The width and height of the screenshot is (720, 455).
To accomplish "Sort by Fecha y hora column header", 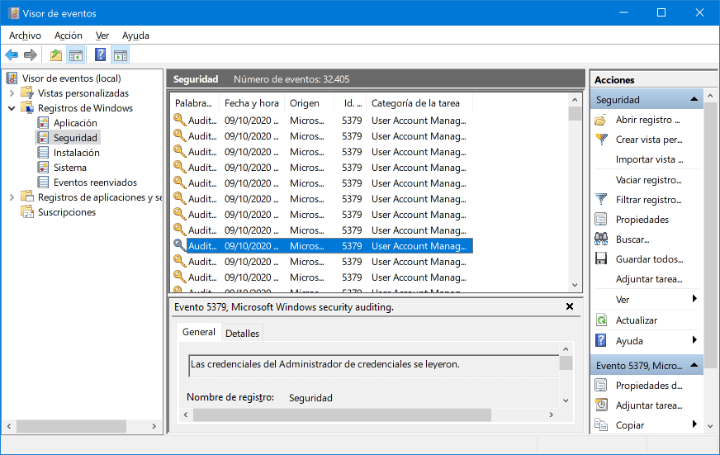I will click(x=252, y=103).
